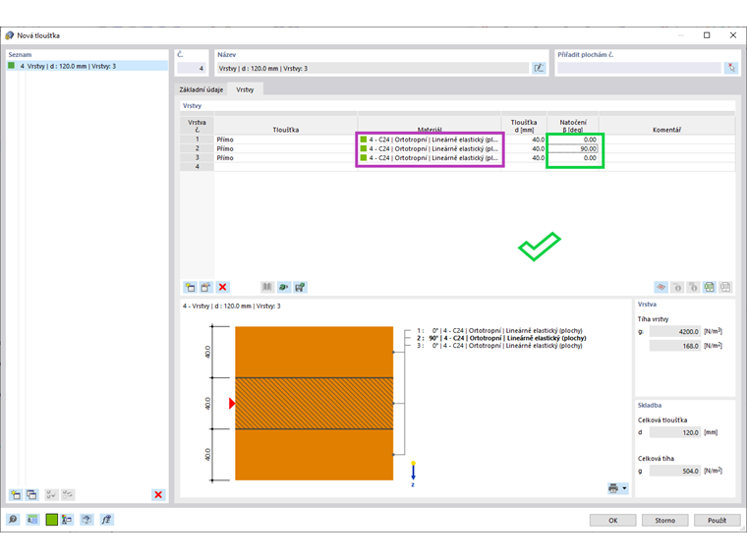The width and height of the screenshot is (747, 560).
Task: Click the save layers composition icon
Action: [x=300, y=287]
